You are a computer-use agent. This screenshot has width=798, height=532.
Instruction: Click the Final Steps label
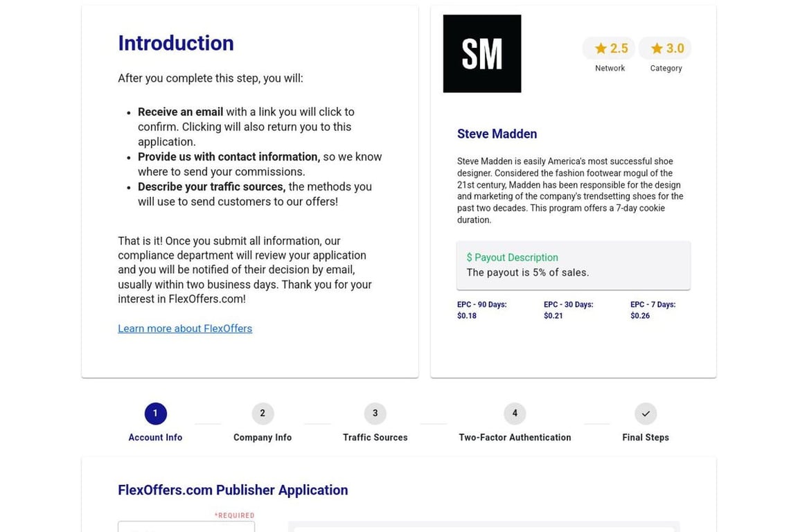646,437
